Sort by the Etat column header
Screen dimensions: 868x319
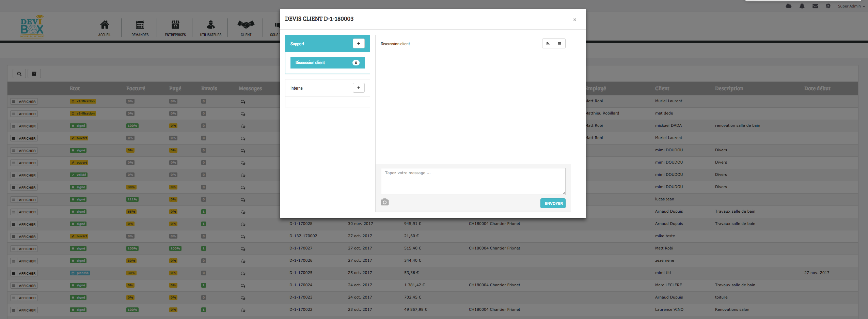click(75, 88)
